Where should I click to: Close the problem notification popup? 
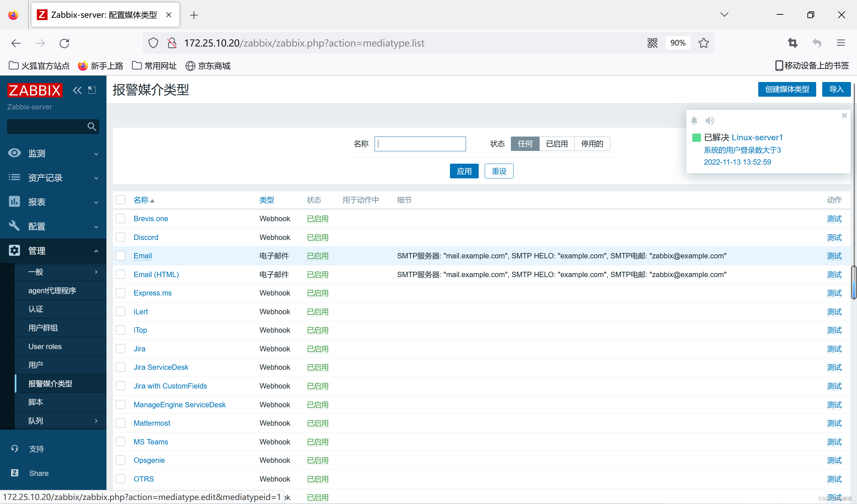(x=844, y=116)
